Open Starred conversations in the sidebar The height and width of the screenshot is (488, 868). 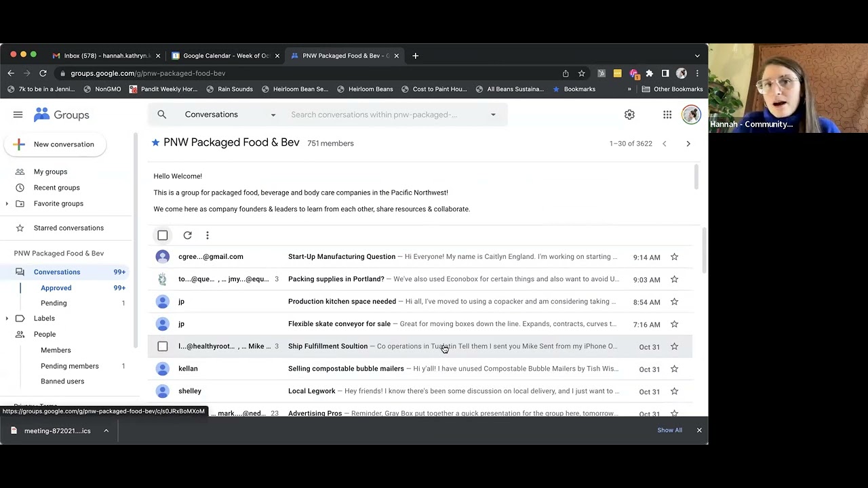tap(68, 228)
